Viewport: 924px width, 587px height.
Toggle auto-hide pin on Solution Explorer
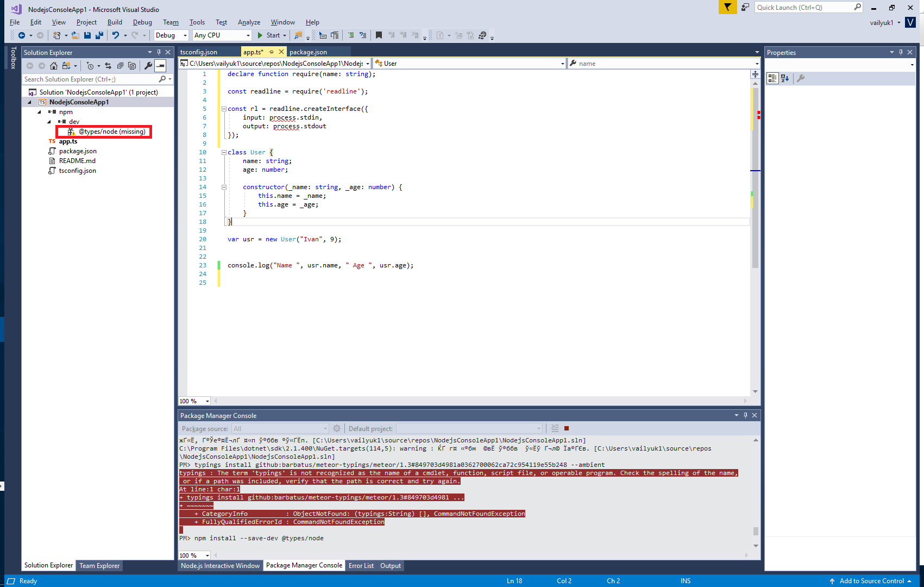159,52
